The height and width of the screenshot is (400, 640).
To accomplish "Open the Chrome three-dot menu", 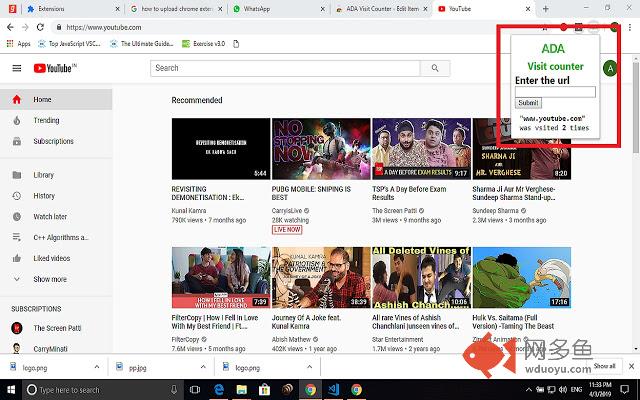I will [x=631, y=27].
